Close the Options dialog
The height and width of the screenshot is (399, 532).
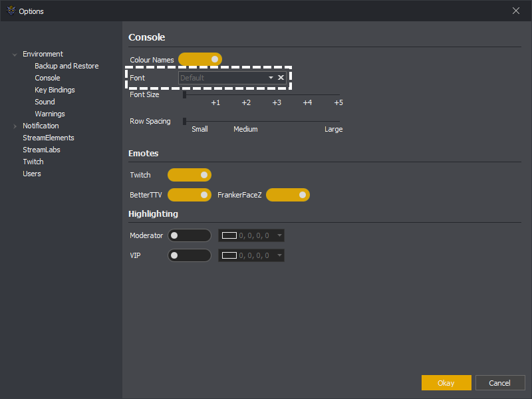(516, 11)
